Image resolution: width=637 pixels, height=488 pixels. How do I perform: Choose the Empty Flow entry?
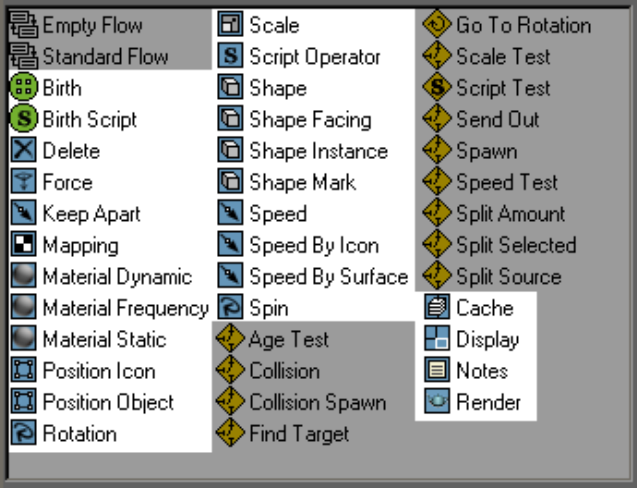pyautogui.click(x=92, y=25)
